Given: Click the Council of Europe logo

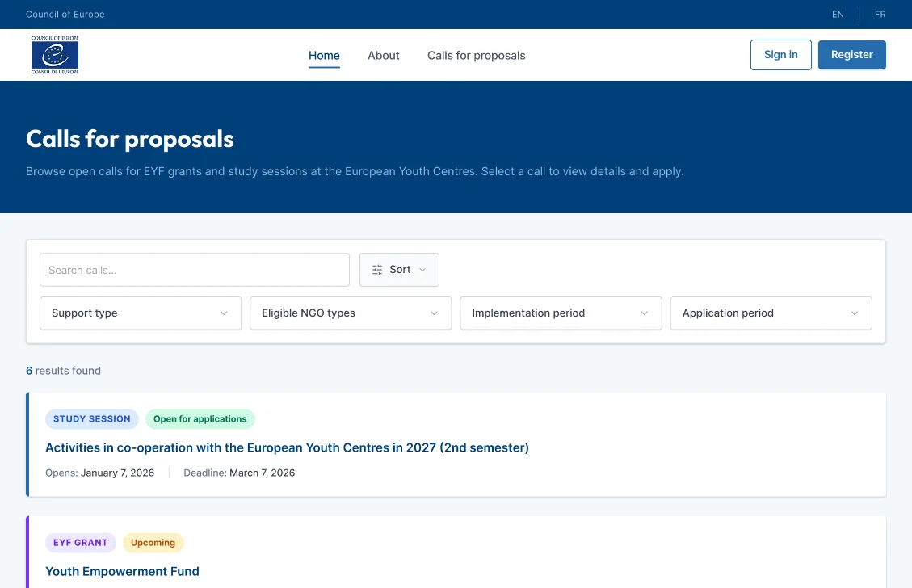Looking at the screenshot, I should pos(55,55).
